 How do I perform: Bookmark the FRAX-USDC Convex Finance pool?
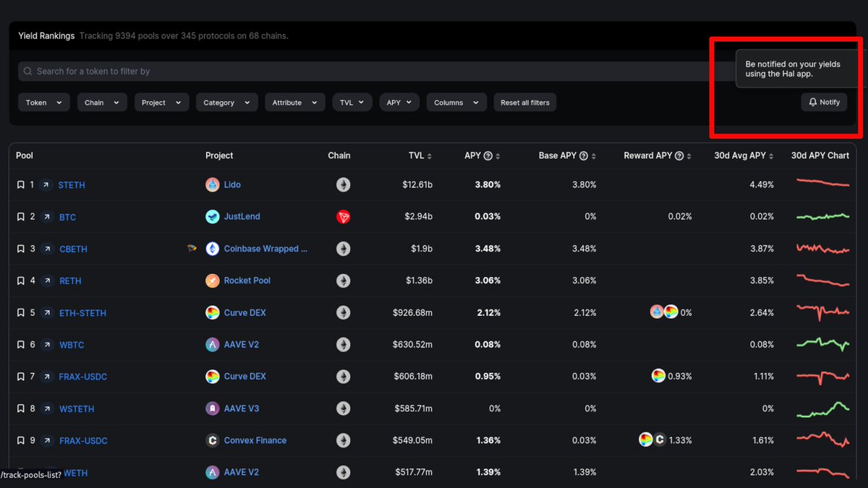[x=20, y=440]
